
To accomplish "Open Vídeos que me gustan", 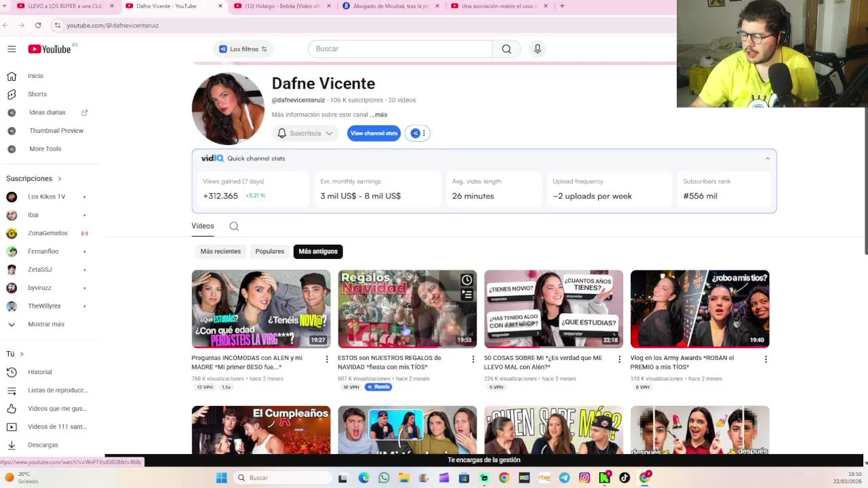I will tap(57, 409).
